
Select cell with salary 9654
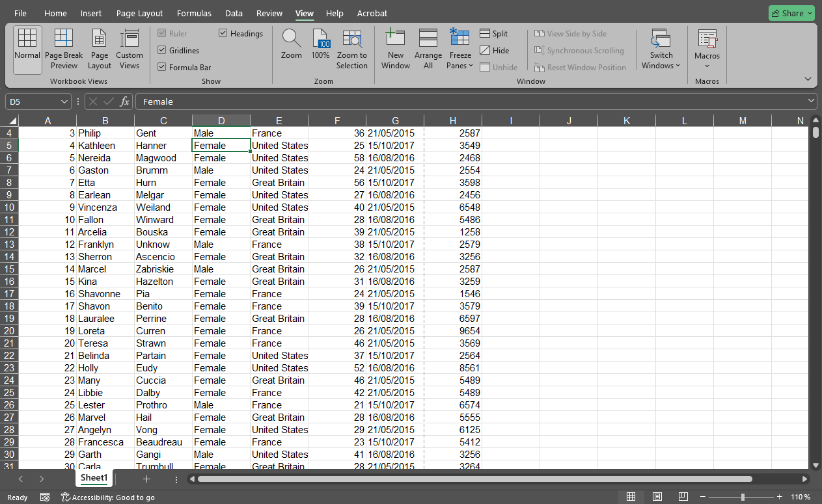click(x=453, y=330)
